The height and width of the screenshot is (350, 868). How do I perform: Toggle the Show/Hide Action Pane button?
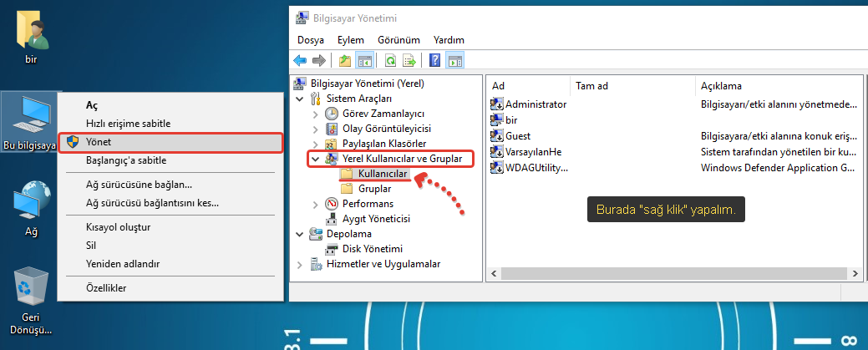tap(455, 60)
